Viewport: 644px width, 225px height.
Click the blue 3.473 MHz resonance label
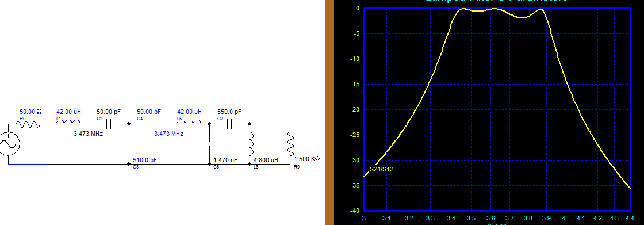[169, 134]
